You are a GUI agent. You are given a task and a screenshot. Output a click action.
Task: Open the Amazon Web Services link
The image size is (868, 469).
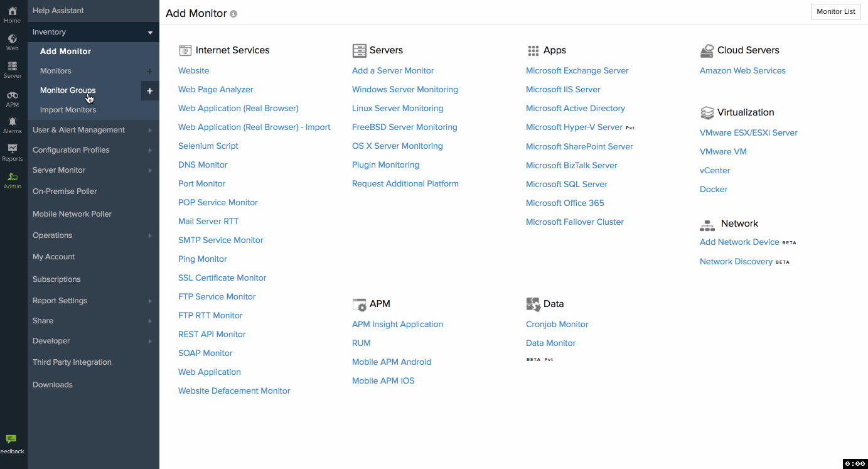742,70
